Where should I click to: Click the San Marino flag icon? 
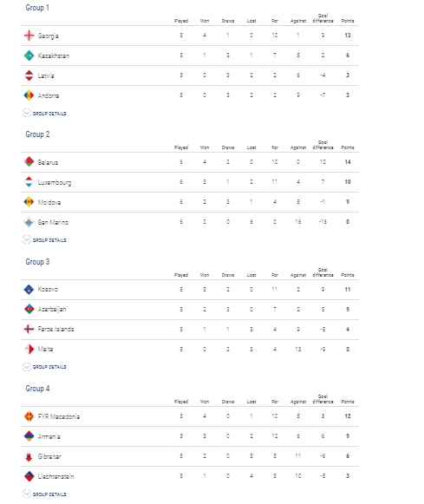point(29,222)
